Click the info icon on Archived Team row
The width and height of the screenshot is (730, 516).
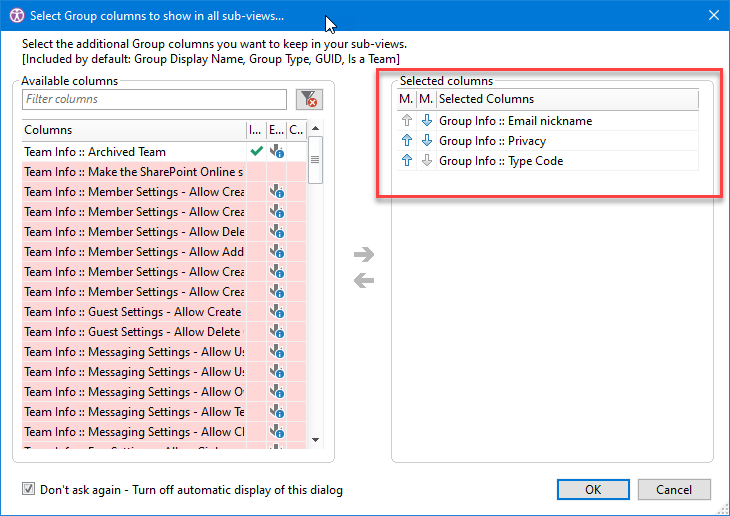coord(277,152)
